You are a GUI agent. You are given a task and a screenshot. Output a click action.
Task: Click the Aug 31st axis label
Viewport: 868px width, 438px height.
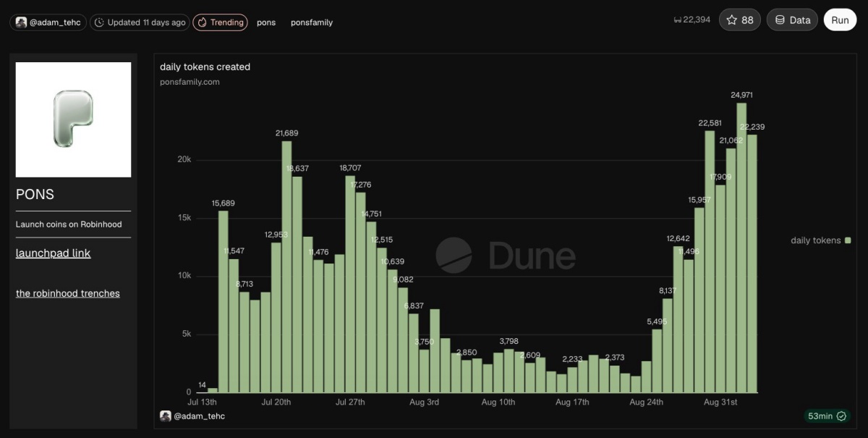pyautogui.click(x=720, y=402)
